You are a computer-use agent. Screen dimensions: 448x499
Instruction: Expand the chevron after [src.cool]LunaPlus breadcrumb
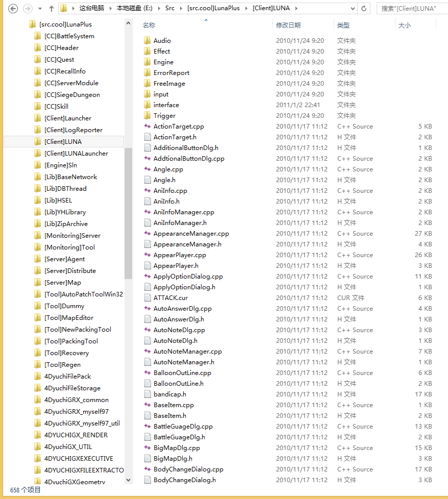coord(246,9)
